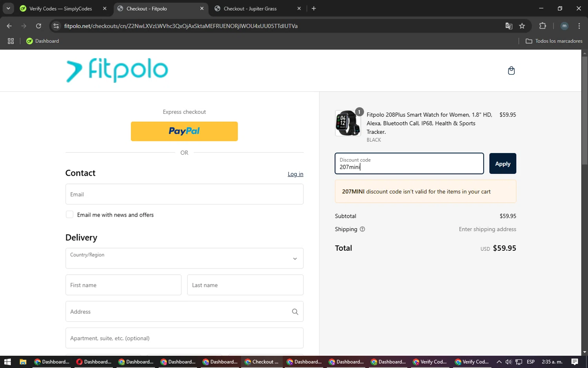Switch to Checkout - Jupiter Grass tab
This screenshot has height=368, width=588.
tap(250, 8)
